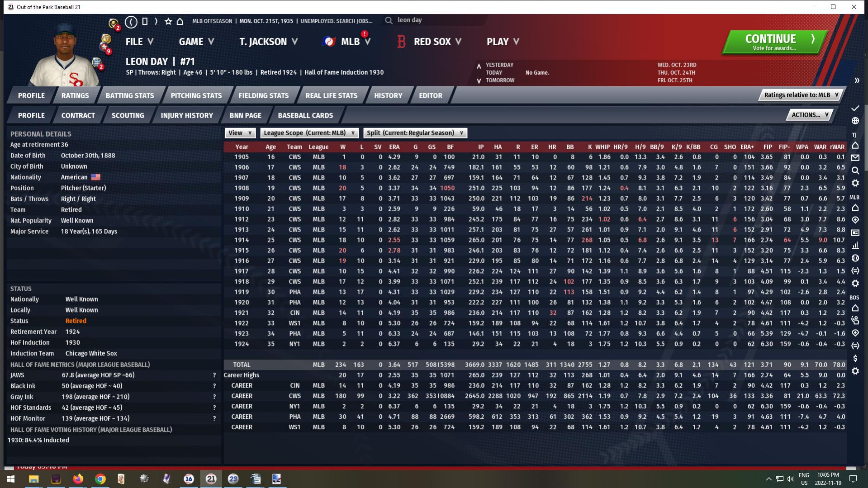
Task: Click the JAWS metric help question mark
Action: click(214, 375)
